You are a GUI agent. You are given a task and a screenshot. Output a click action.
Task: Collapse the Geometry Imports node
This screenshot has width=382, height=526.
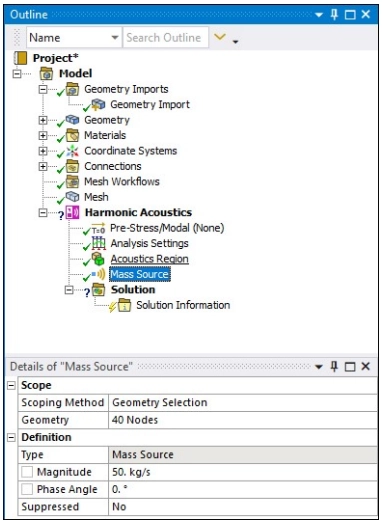tap(43, 89)
